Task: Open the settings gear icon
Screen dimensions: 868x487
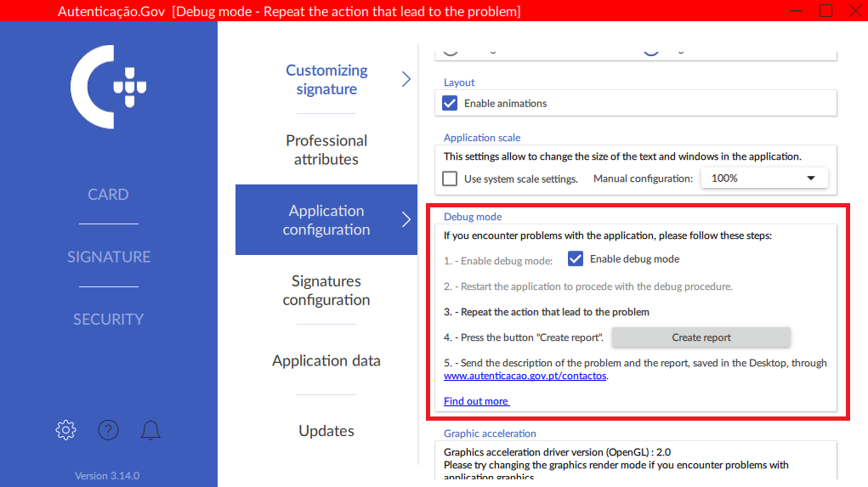Action: coord(65,430)
